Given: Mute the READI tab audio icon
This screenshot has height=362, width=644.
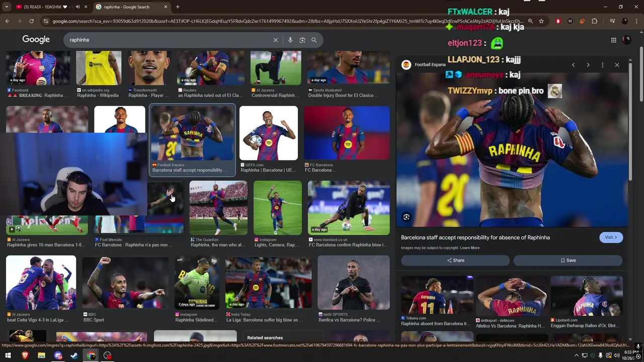Looking at the screenshot, I should 77,7.
